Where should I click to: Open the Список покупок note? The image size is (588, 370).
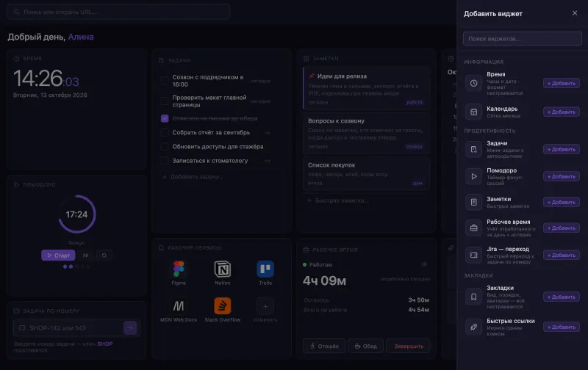click(x=366, y=173)
